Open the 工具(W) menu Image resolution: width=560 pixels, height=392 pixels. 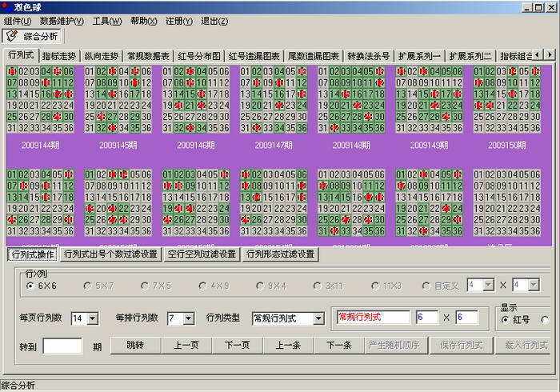point(107,21)
